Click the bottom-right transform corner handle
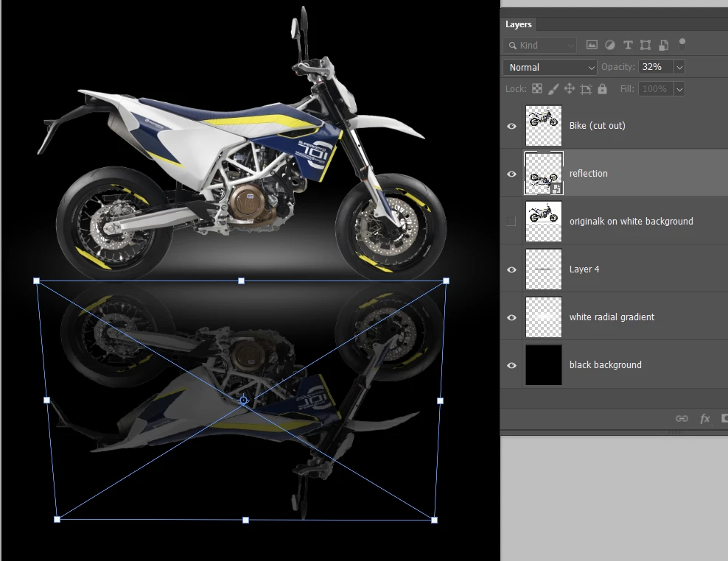Image resolution: width=728 pixels, height=561 pixels. pos(434,521)
